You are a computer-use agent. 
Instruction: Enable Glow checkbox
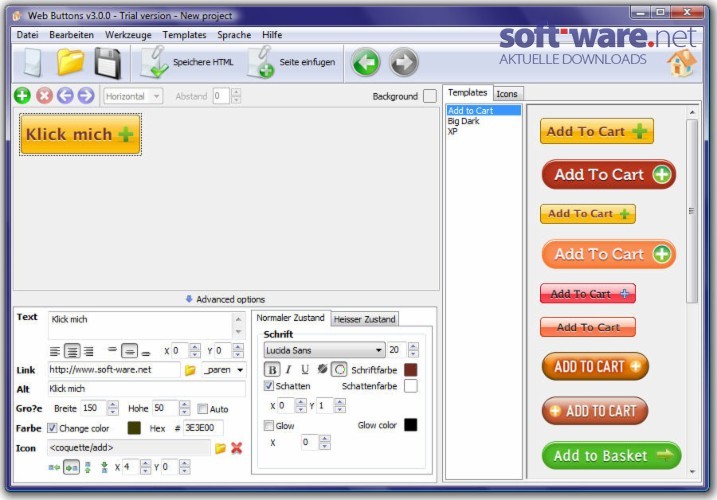[x=269, y=425]
